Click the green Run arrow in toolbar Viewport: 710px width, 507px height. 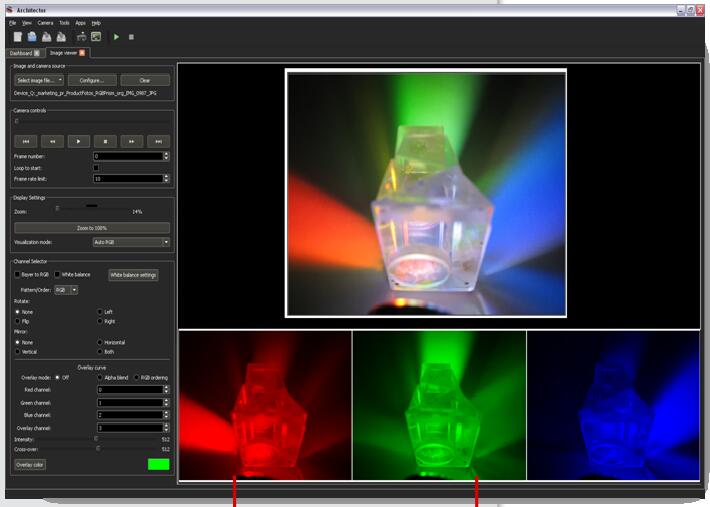[116, 37]
